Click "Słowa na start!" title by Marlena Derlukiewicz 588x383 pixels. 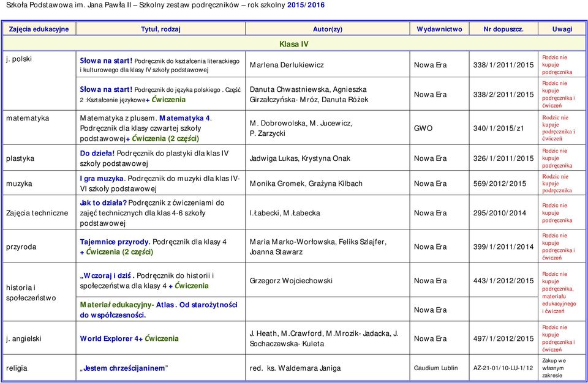[106, 61]
